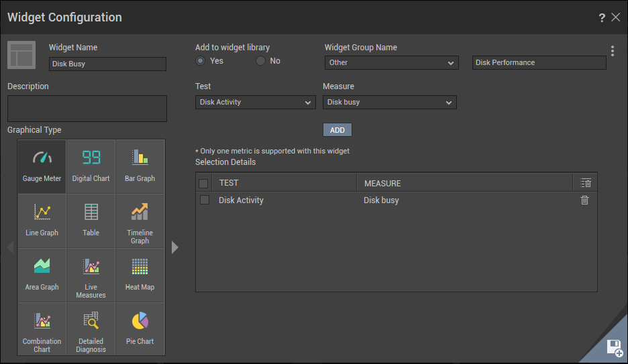This screenshot has height=364, width=628.
Task: Click the Description text area
Action: tap(87, 109)
